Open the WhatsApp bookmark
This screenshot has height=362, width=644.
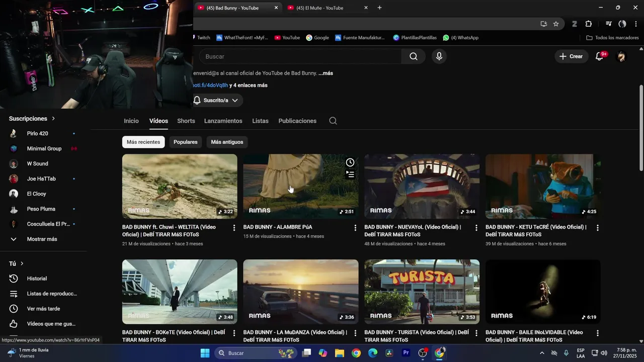[x=460, y=38]
